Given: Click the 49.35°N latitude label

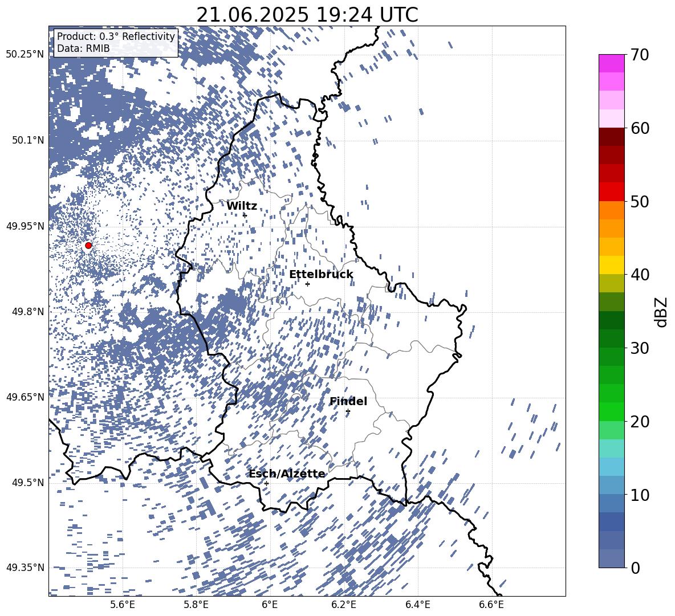Looking at the screenshot, I should (x=25, y=568).
